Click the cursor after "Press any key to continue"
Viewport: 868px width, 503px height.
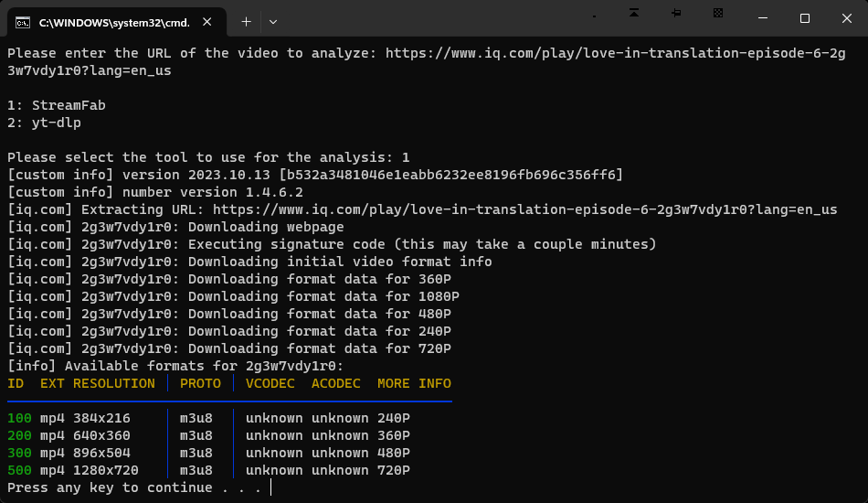point(271,487)
